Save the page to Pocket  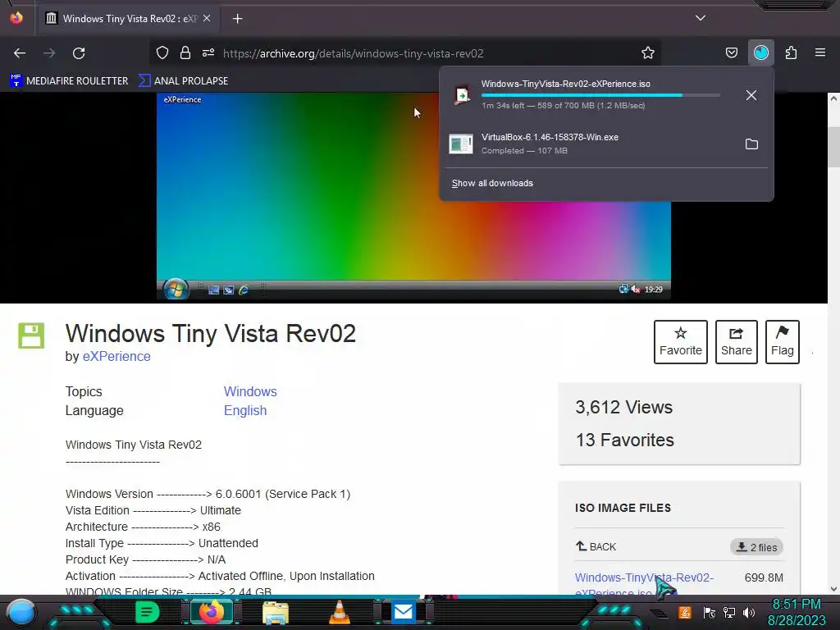click(731, 53)
